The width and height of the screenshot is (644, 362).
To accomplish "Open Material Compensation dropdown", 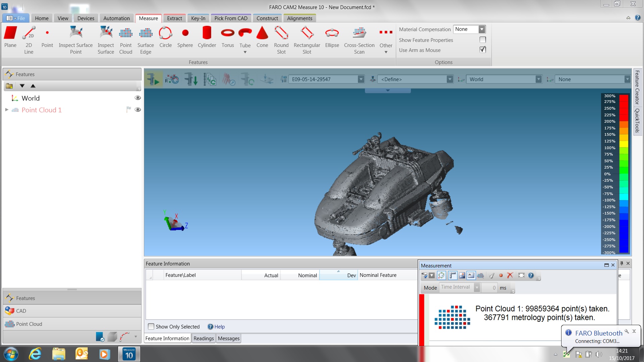I will point(482,29).
